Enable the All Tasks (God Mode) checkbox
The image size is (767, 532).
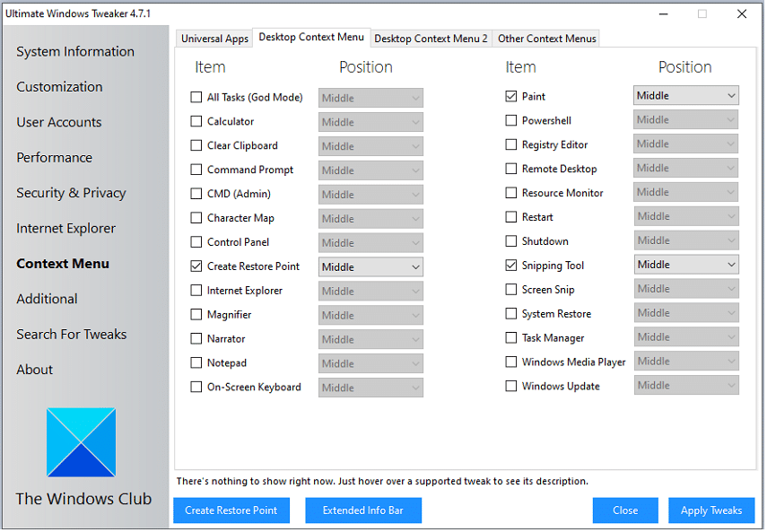point(196,97)
